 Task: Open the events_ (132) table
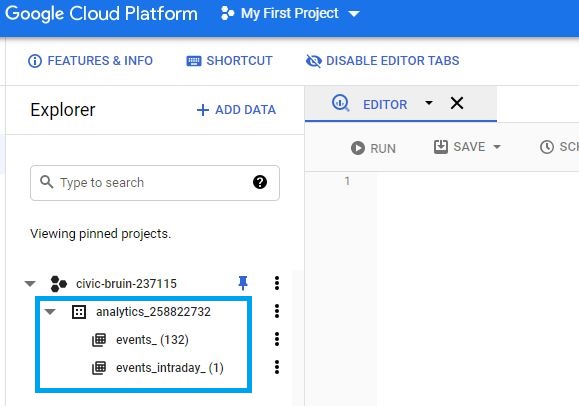tap(152, 340)
